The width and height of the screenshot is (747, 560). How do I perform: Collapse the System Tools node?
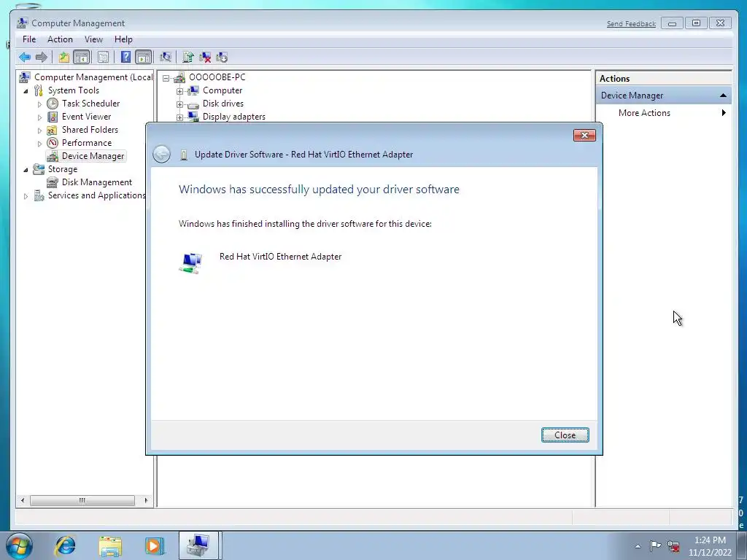[x=26, y=91]
